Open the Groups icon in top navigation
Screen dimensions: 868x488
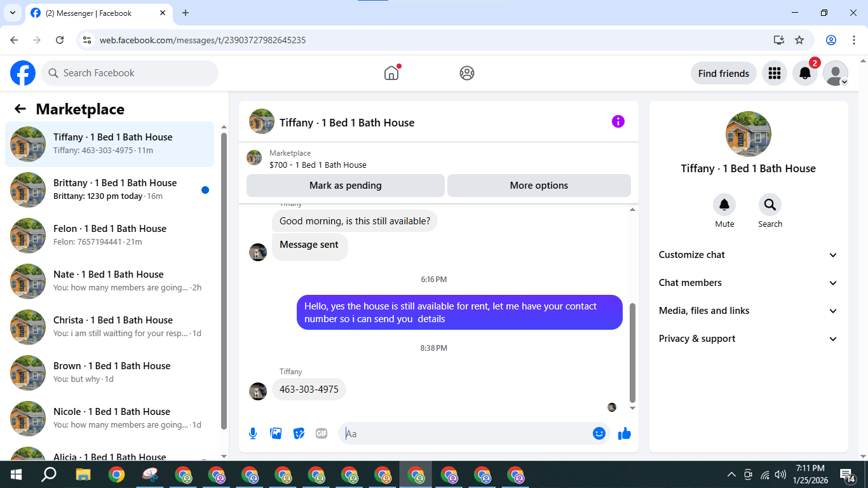pyautogui.click(x=467, y=73)
